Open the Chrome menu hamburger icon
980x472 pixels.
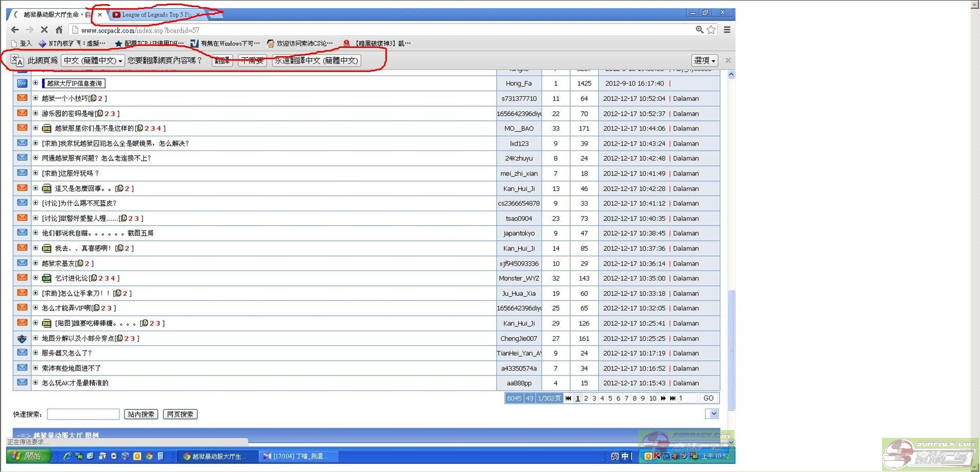pos(727,30)
